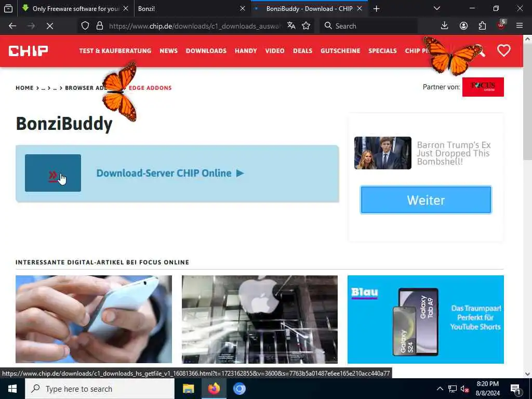Viewport: 532px width, 399px height.
Task: Switch to Only Freeware software tab
Action: point(75,8)
